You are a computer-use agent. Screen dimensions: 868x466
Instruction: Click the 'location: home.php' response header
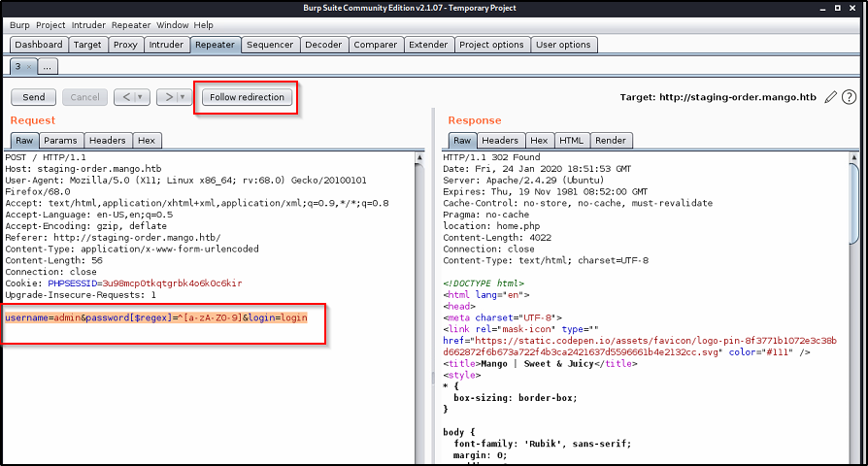click(491, 226)
